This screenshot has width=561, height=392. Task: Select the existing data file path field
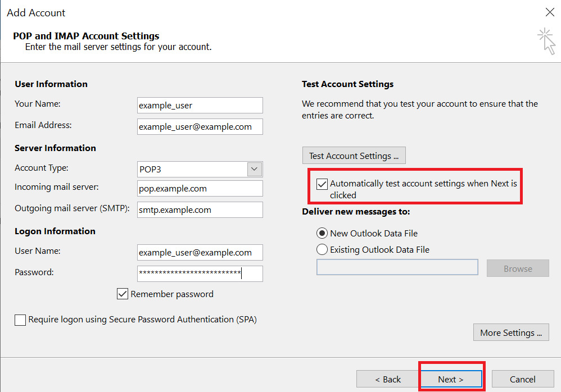397,267
